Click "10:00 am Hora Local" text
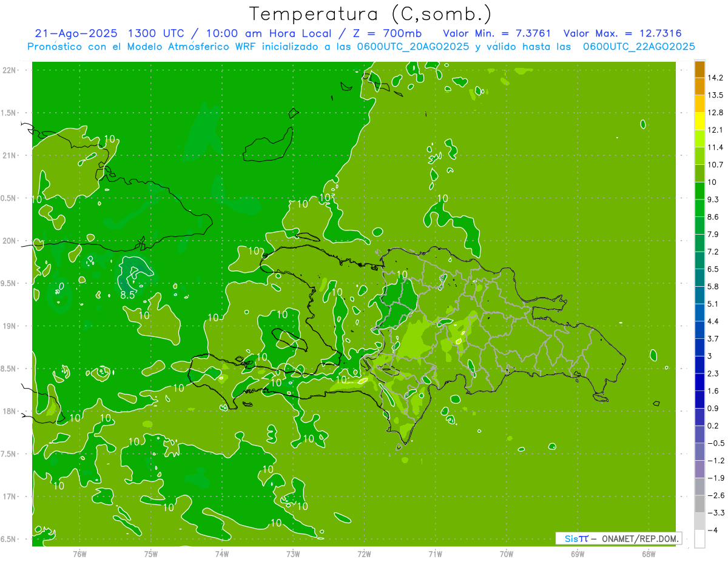 click(268, 33)
